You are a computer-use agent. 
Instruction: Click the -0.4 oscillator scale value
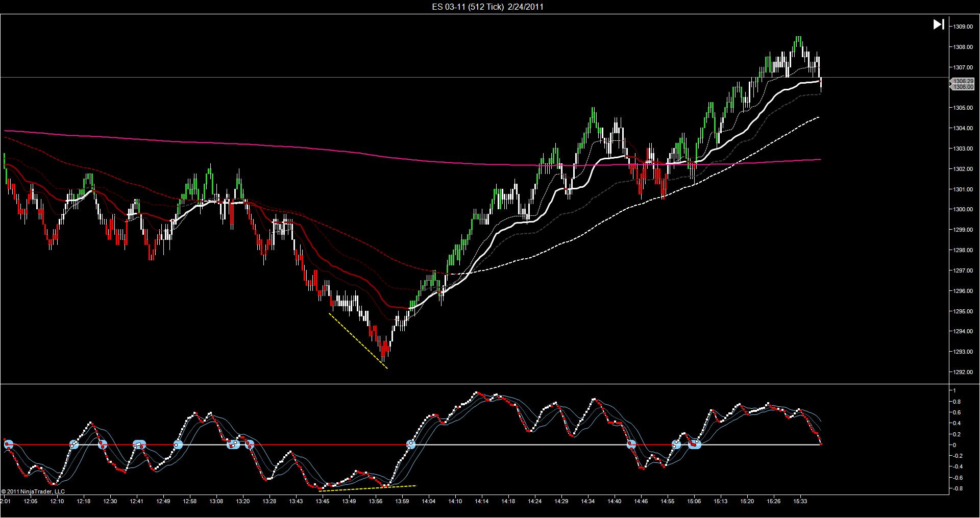(x=958, y=467)
